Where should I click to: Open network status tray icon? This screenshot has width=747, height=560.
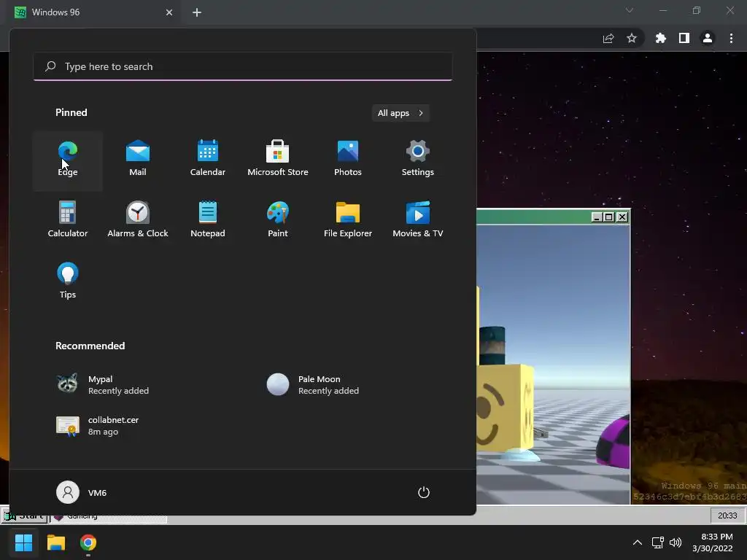[657, 542]
